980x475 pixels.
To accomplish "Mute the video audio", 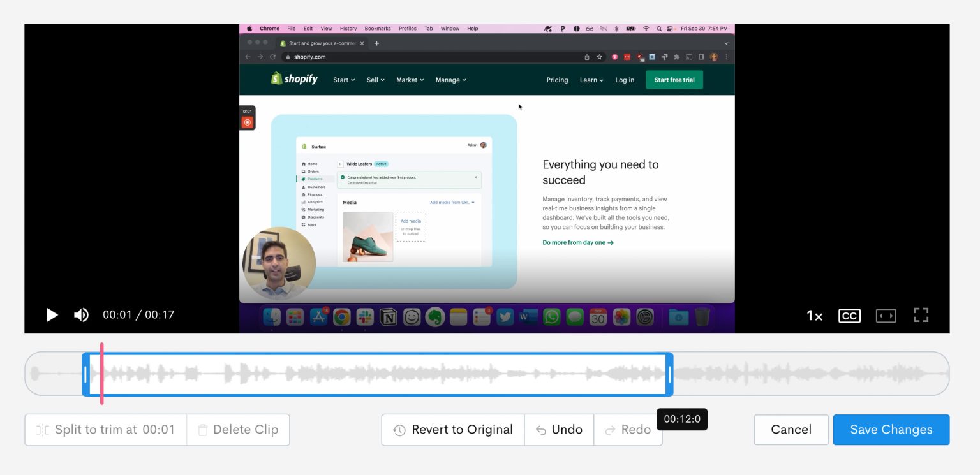I will pos(82,314).
